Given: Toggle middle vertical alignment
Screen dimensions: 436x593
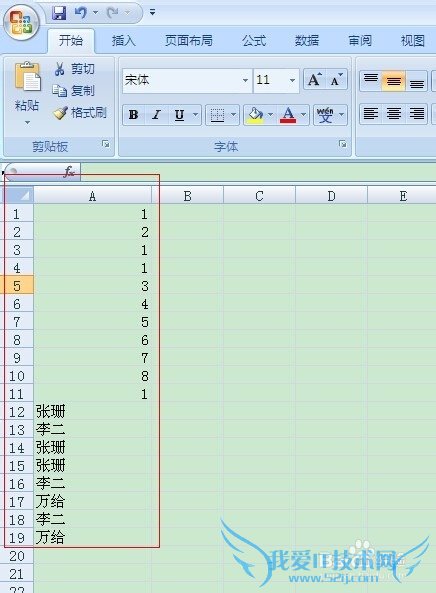Looking at the screenshot, I should point(394,80).
